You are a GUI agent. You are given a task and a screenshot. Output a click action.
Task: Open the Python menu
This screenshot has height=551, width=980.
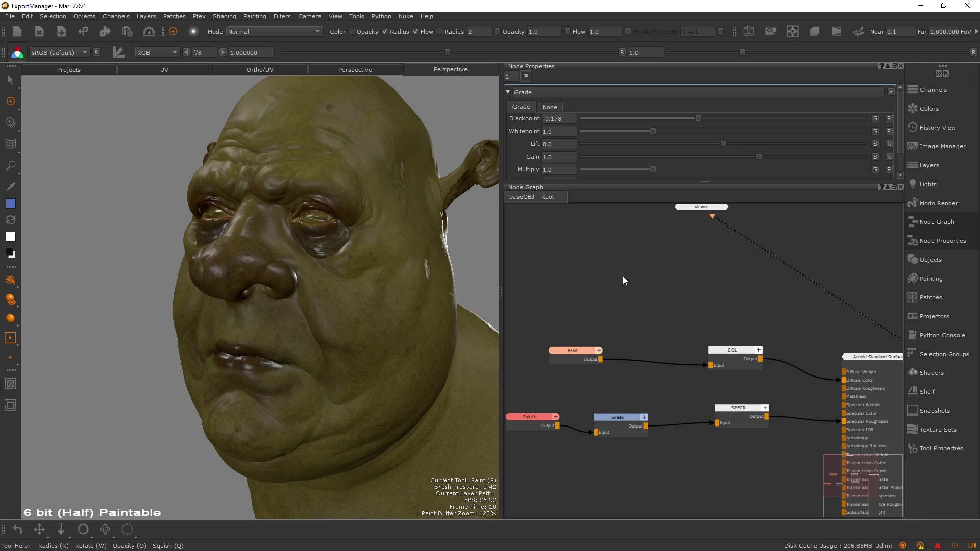(x=381, y=16)
